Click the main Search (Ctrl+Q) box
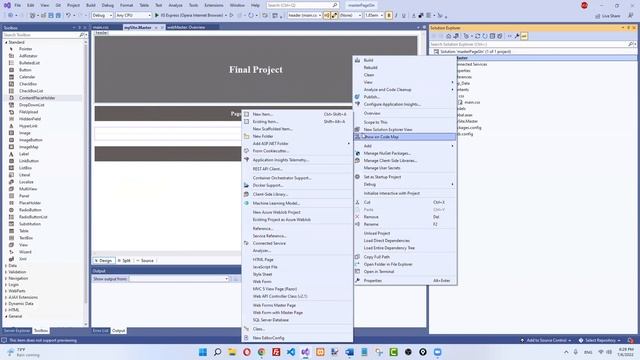Viewport: 640px width, 360px height. click(302, 5)
